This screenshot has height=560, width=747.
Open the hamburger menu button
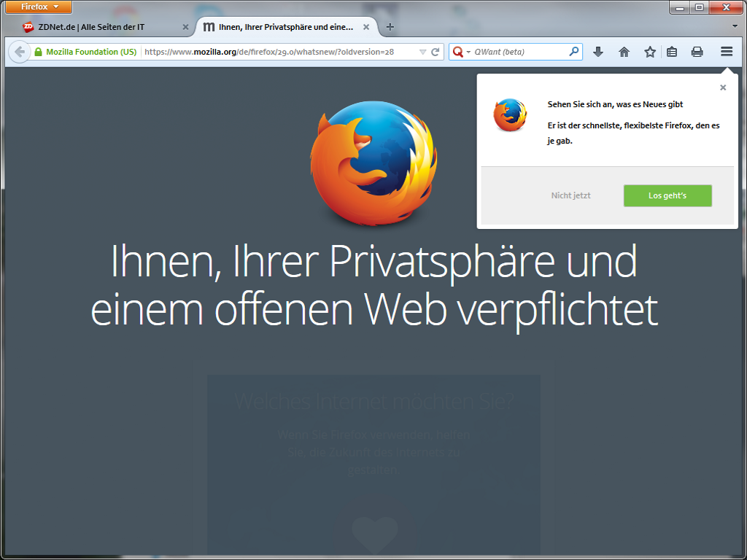pyautogui.click(x=727, y=52)
